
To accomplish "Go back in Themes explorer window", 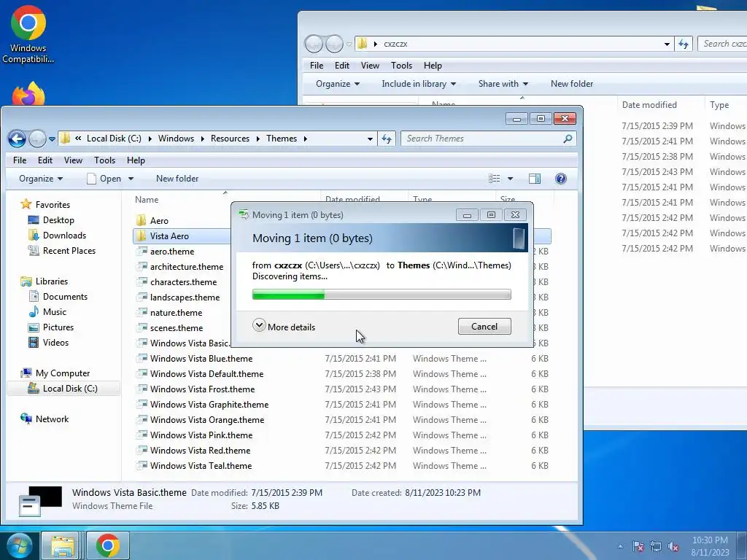I will click(x=18, y=139).
